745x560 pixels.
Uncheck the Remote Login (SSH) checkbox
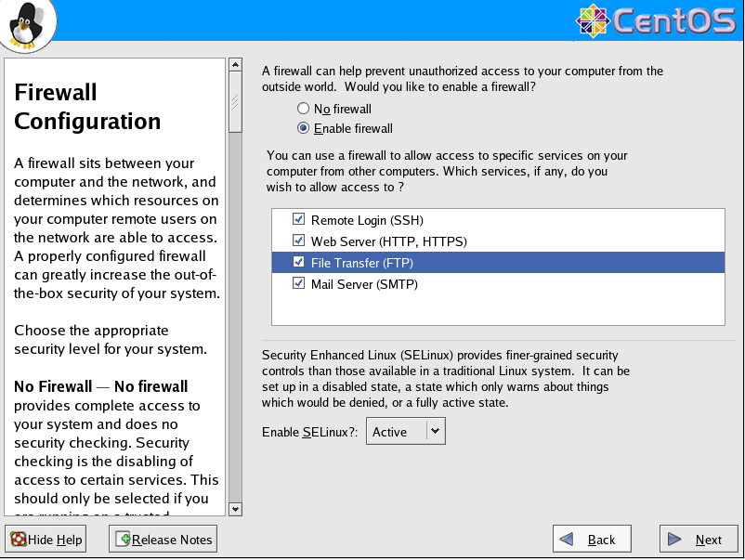click(298, 220)
